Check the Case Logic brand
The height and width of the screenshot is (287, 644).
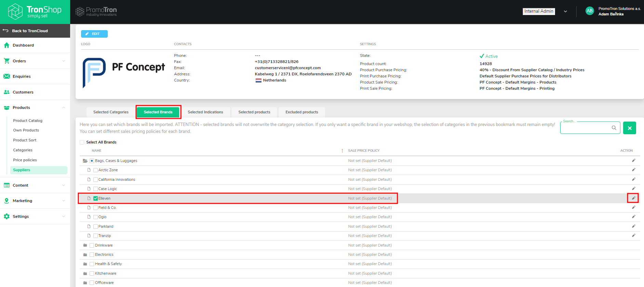[95, 189]
